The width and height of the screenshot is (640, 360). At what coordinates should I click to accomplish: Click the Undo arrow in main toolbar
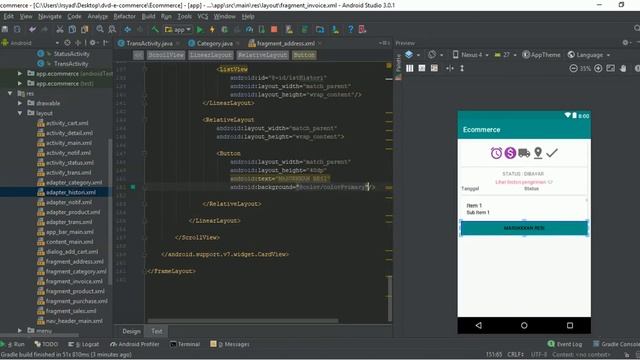[x=32, y=29]
